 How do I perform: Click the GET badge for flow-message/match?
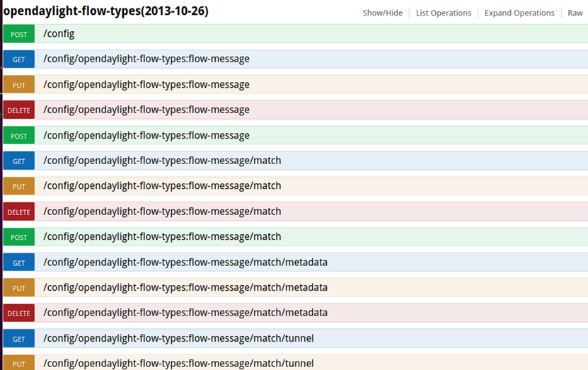pos(19,161)
